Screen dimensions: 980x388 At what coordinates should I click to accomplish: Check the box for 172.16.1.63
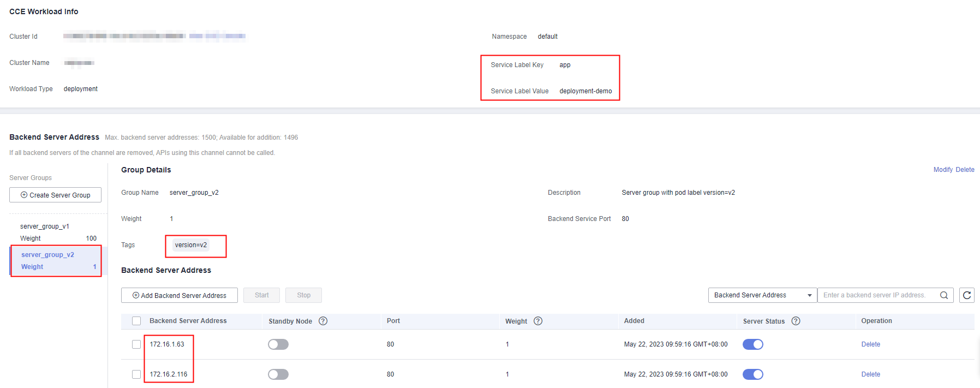tap(136, 344)
